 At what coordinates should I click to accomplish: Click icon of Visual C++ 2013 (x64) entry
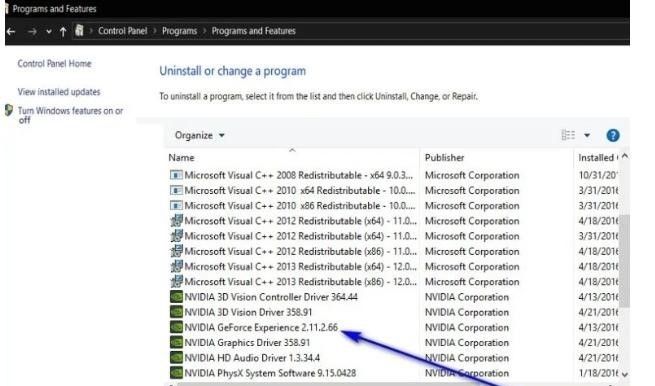[176, 266]
